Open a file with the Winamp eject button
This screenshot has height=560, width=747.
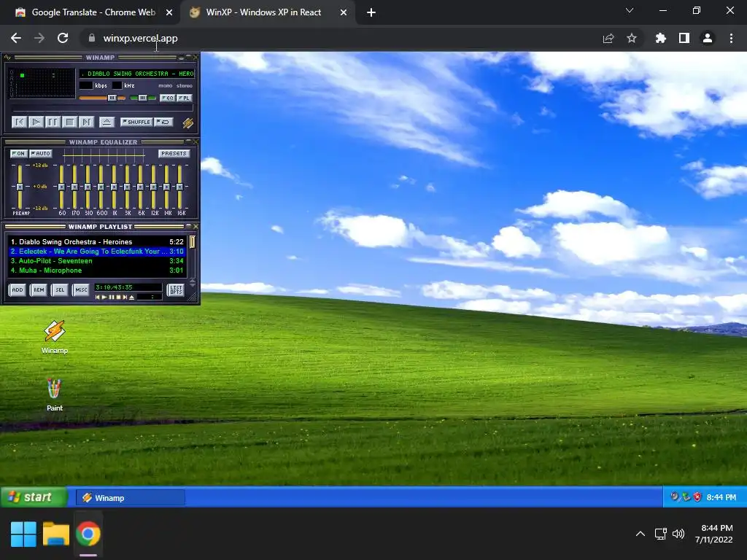tap(107, 122)
